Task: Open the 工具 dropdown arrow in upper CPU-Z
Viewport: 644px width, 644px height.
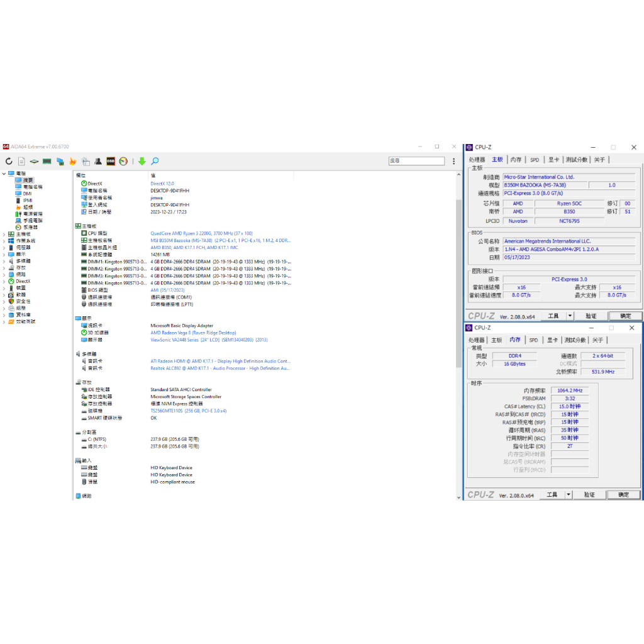Action: 570,316
